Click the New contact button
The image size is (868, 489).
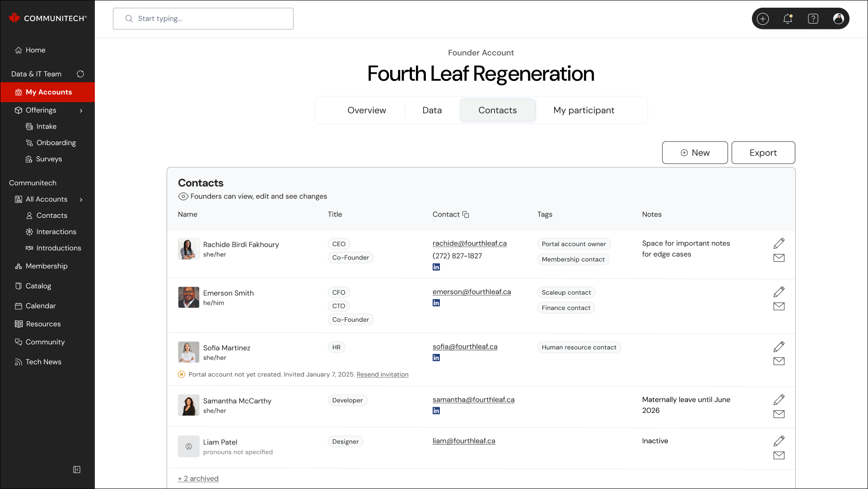click(695, 153)
